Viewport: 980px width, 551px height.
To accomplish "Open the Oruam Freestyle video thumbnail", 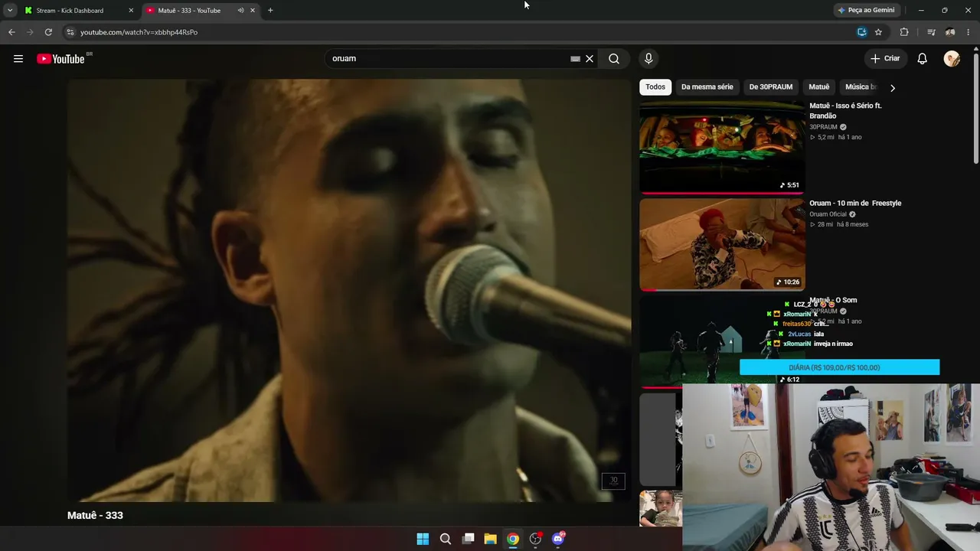I will (722, 245).
